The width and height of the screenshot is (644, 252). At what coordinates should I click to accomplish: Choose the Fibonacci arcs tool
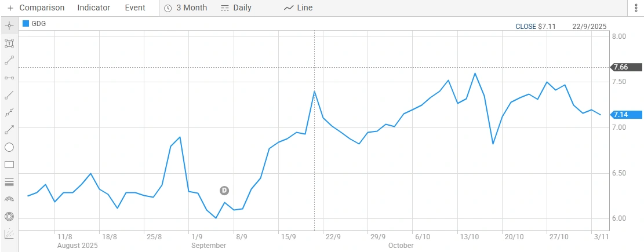pos(9,199)
